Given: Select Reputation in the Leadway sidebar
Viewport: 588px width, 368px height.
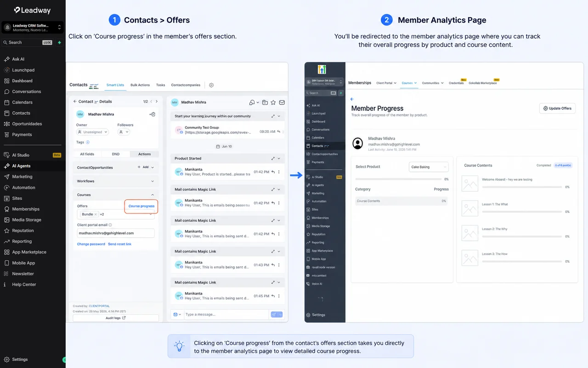Looking at the screenshot, I should pos(23,230).
